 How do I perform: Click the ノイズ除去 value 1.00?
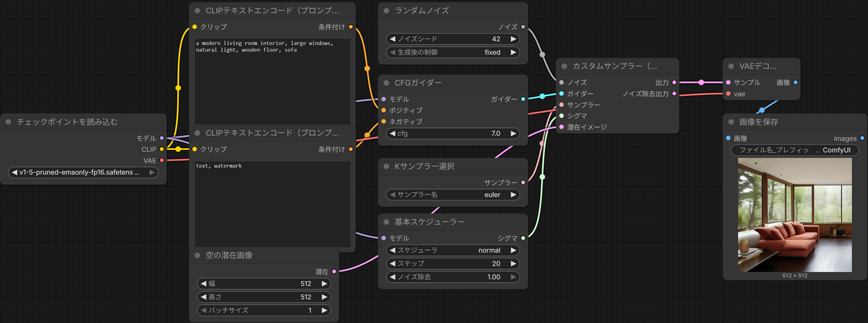[494, 277]
